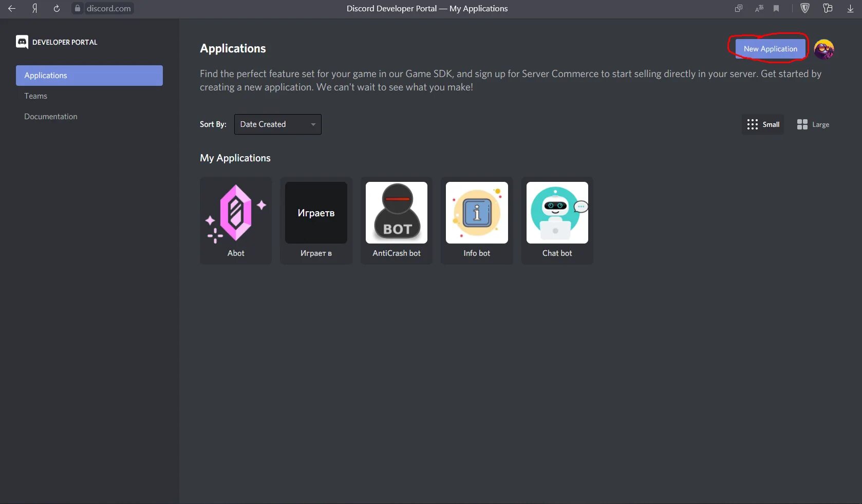862x504 pixels.
Task: Open Teams in the sidebar
Action: click(x=35, y=96)
